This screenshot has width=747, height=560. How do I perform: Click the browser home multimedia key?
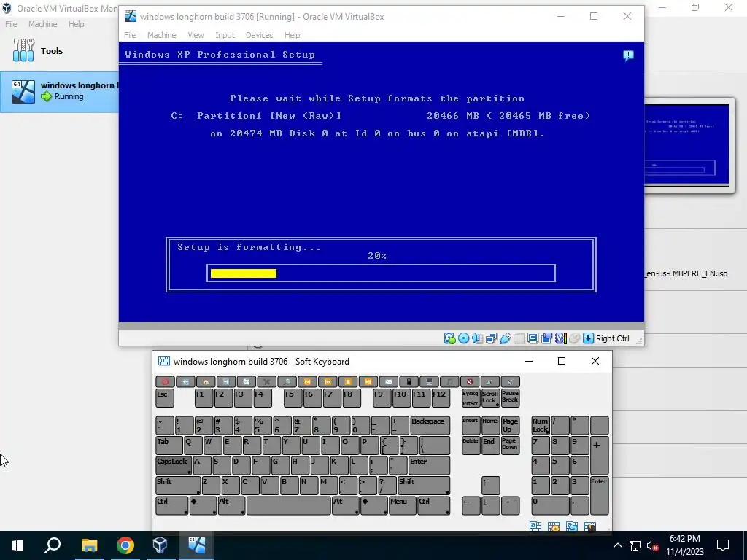[x=205, y=382]
